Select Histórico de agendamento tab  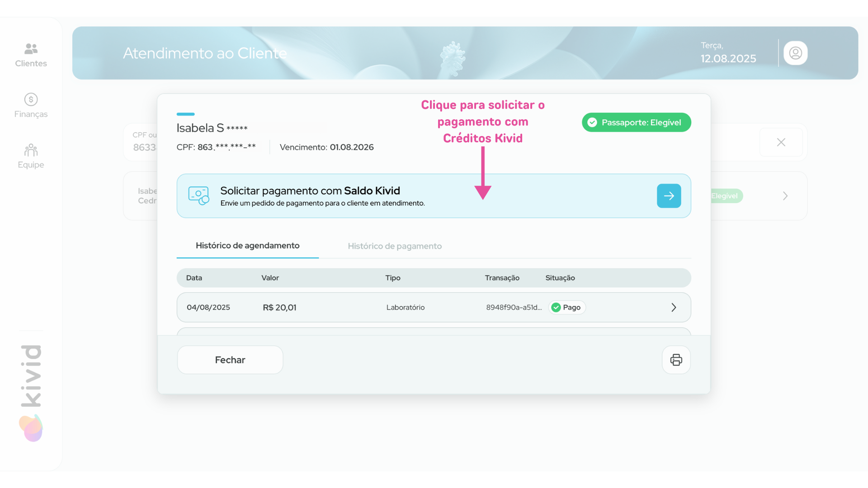pos(247,246)
